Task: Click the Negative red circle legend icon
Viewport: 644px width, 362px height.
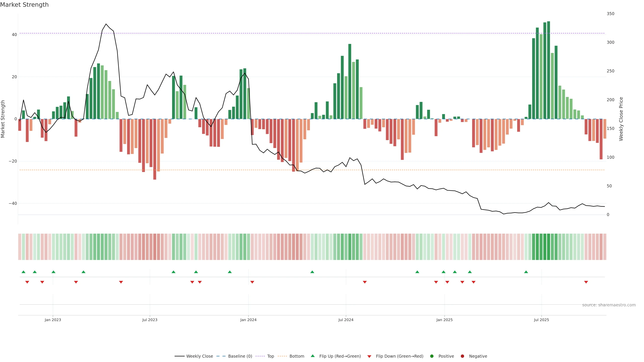Action: coord(462,356)
